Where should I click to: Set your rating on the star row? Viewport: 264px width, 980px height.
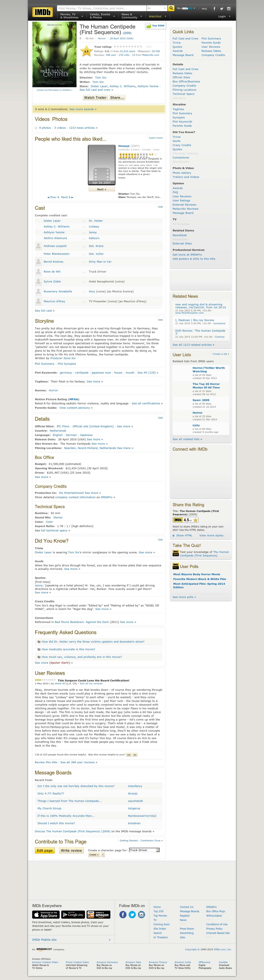(128, 47)
